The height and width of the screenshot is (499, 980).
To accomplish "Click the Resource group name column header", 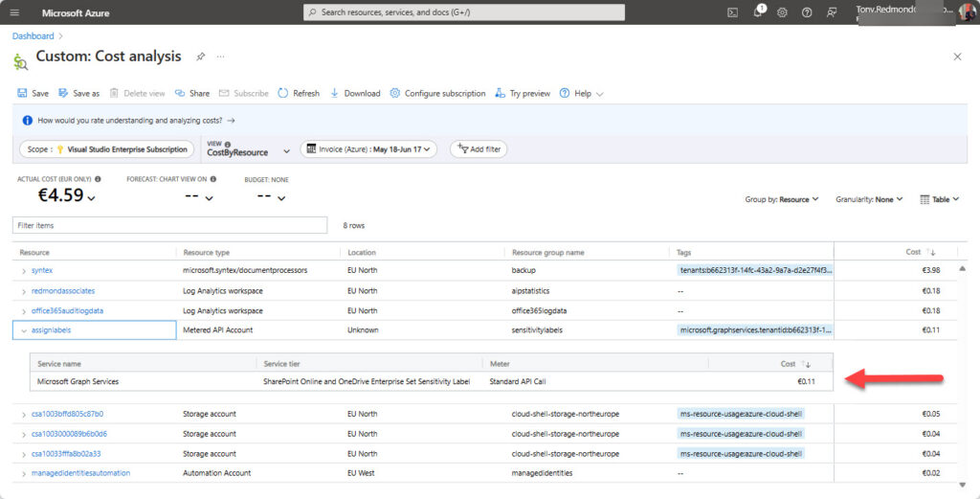I will click(548, 252).
